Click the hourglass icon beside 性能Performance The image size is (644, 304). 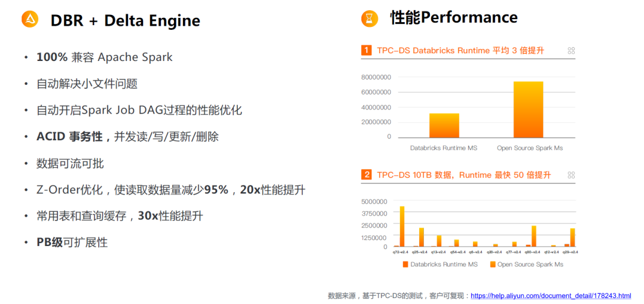tap(369, 19)
